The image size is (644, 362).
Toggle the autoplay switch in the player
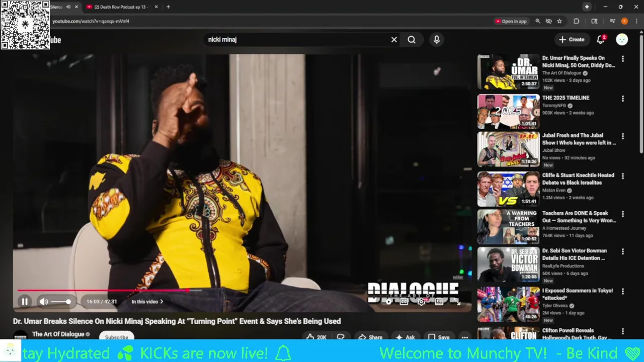388,301
